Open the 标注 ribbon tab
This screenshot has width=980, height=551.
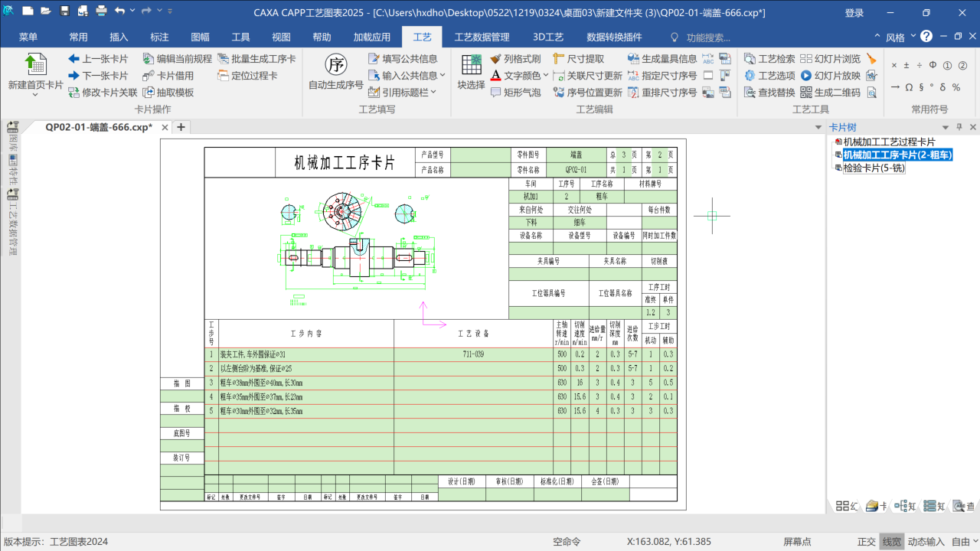tap(159, 37)
